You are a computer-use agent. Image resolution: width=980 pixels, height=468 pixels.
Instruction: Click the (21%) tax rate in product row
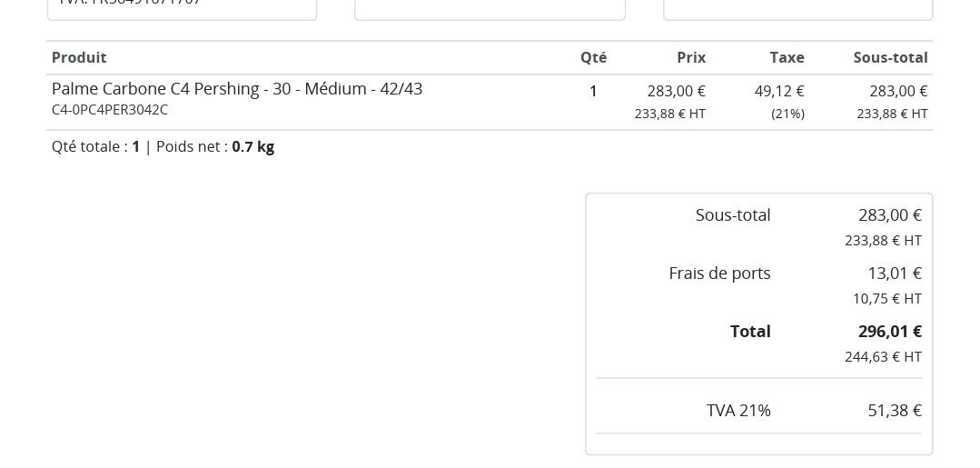tap(787, 114)
